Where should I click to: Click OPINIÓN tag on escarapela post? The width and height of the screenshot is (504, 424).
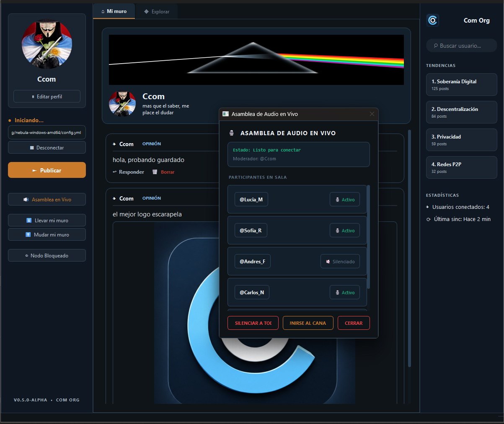(x=152, y=198)
